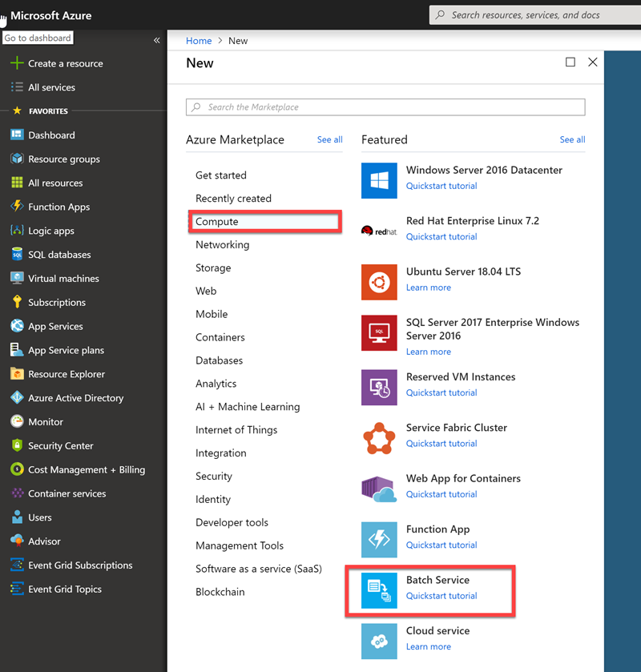Viewport: 641px width, 672px height.
Task: Click the Batch Service title text
Action: point(437,580)
